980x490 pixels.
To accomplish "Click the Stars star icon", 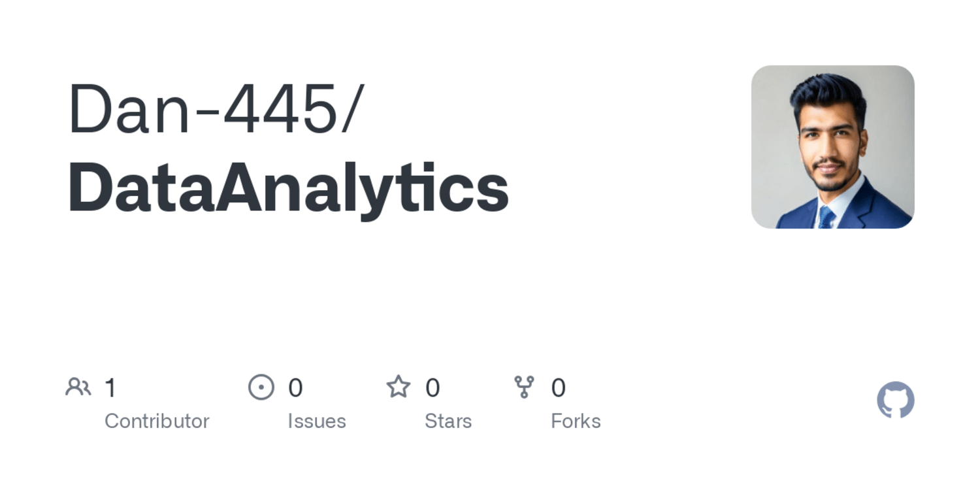I will coord(399,387).
